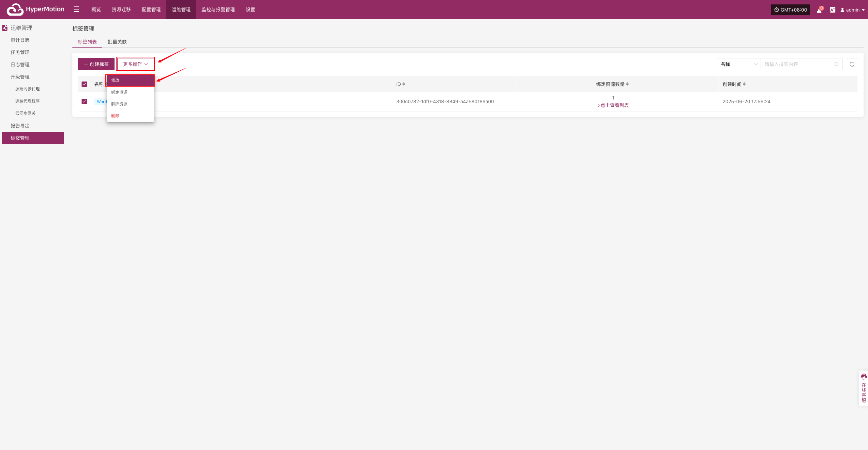Image resolution: width=868 pixels, height=450 pixels.
Task: Click the search magnifier icon
Action: (836, 64)
